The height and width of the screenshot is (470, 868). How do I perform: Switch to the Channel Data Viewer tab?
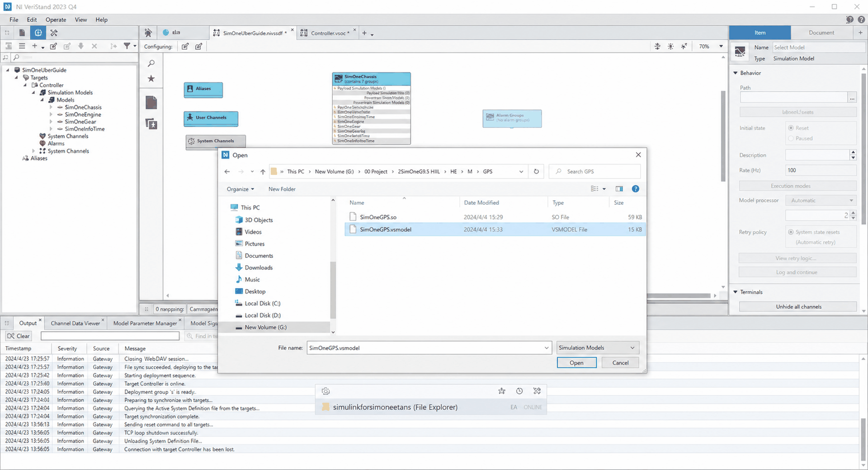(x=75, y=323)
